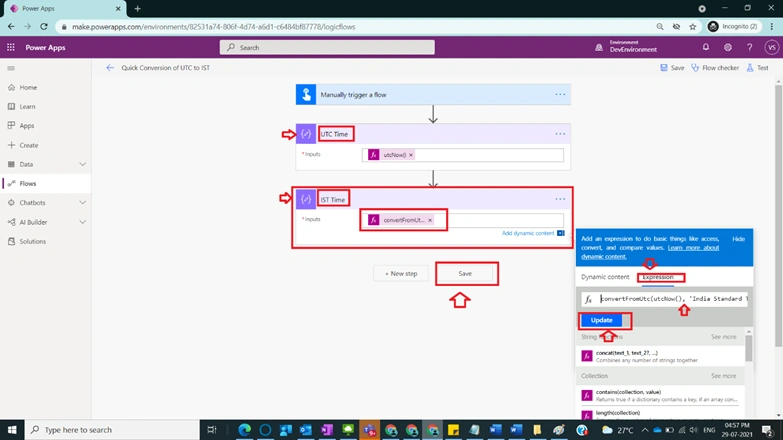Collapse the left navigation hamburger menu
783x440 pixels.
pyautogui.click(x=11, y=68)
